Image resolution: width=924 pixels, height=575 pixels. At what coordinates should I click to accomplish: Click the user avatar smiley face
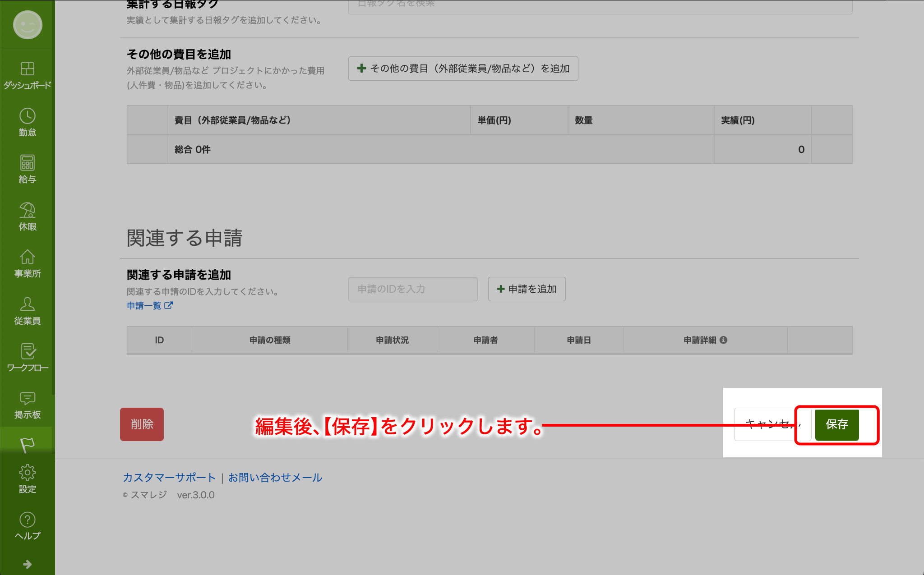point(27,25)
